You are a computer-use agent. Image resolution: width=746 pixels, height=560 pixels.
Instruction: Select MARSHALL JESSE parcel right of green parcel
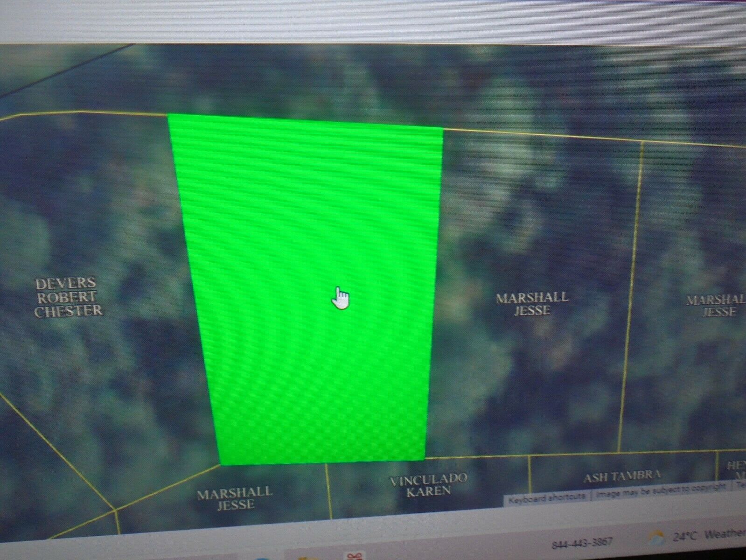point(532,304)
